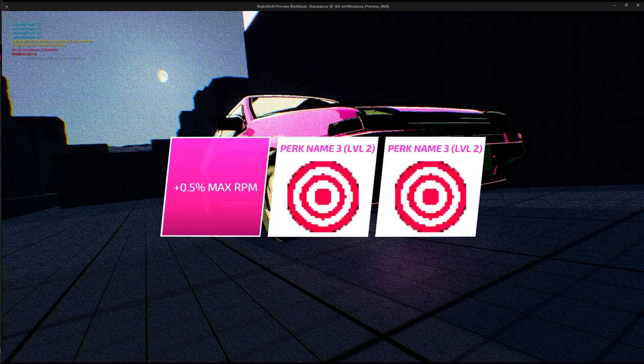Click the NightShift Preview window title
The image size is (644, 364).
(323, 6)
